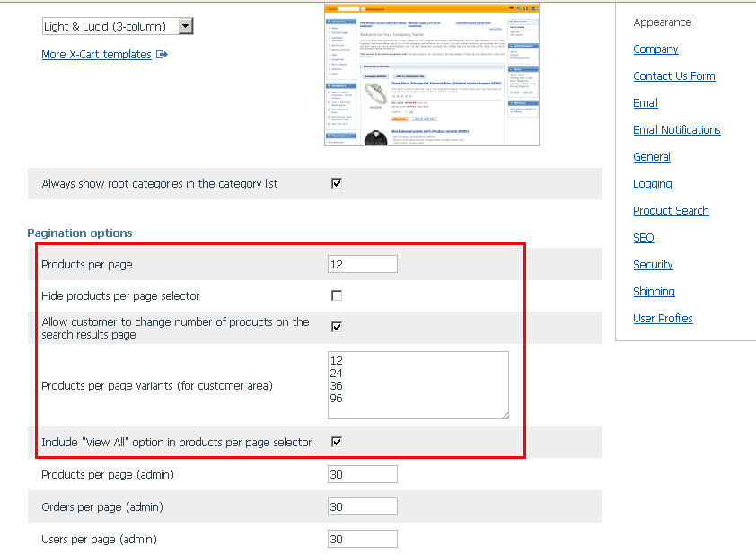Open the SEO settings page
The width and height of the screenshot is (756, 554).
click(x=643, y=238)
